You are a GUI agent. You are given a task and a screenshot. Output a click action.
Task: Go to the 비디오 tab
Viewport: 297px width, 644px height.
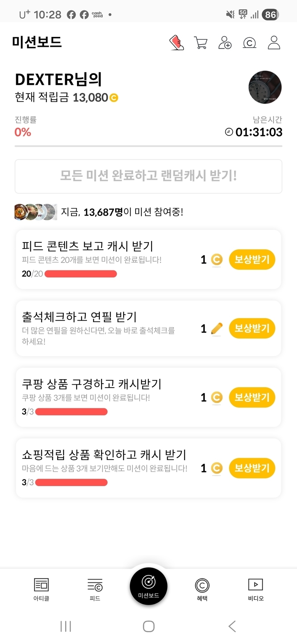[256, 589]
